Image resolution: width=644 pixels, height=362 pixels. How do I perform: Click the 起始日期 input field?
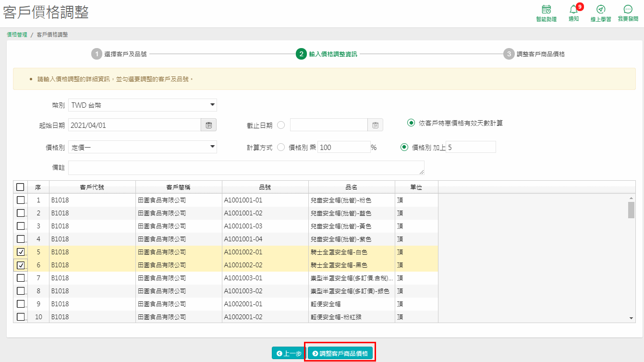[134, 125]
